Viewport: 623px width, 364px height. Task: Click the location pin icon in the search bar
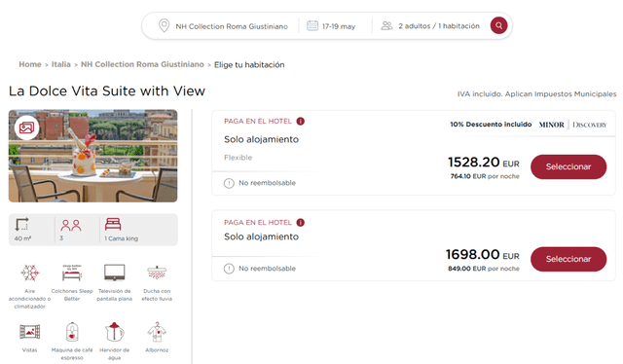click(x=164, y=25)
